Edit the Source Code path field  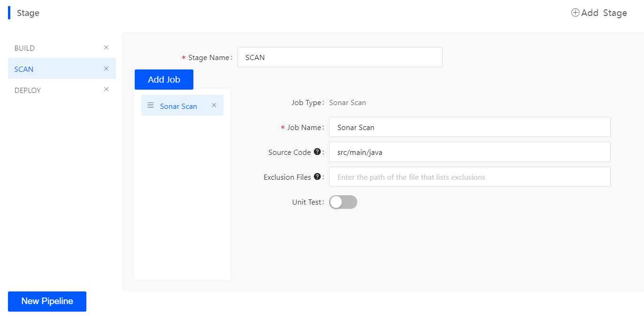tap(469, 152)
